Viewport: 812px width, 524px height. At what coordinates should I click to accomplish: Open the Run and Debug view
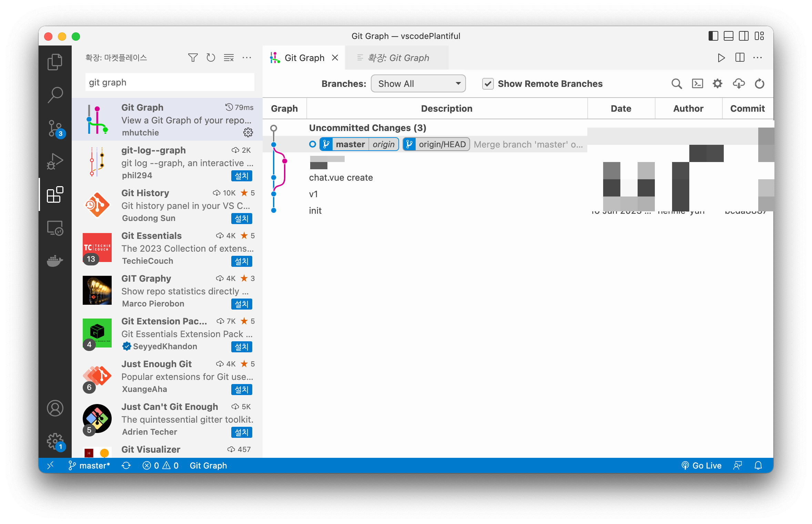tap(55, 161)
